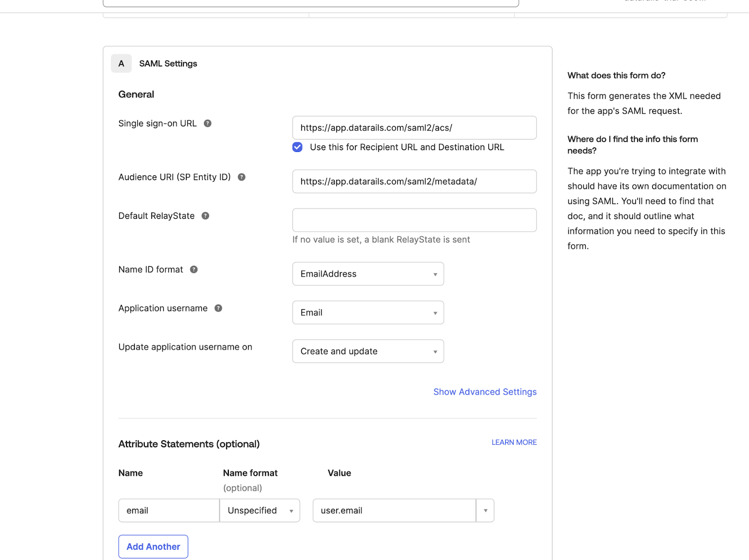
Task: Click Show Advanced Settings link
Action: (x=485, y=392)
